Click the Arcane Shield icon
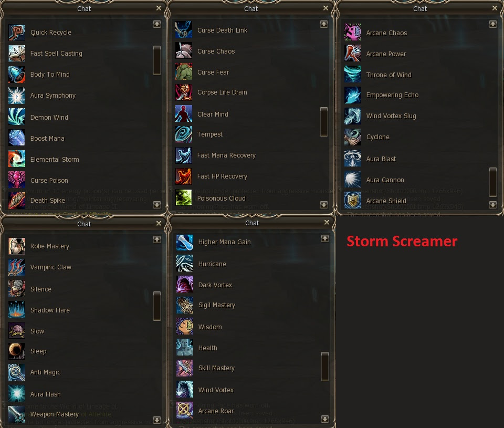The width and height of the screenshot is (504, 428). (x=353, y=200)
